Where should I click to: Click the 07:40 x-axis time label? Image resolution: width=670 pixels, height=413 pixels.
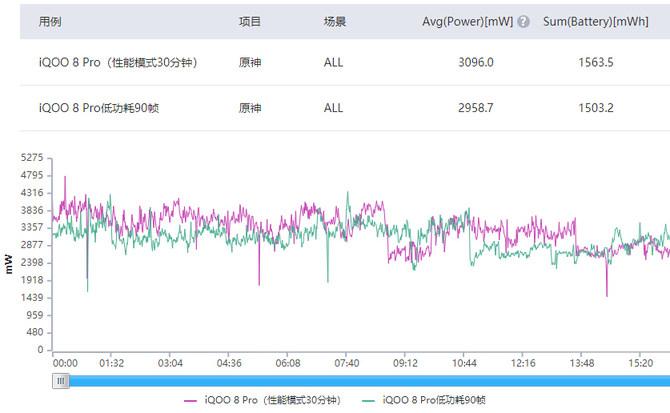click(347, 363)
